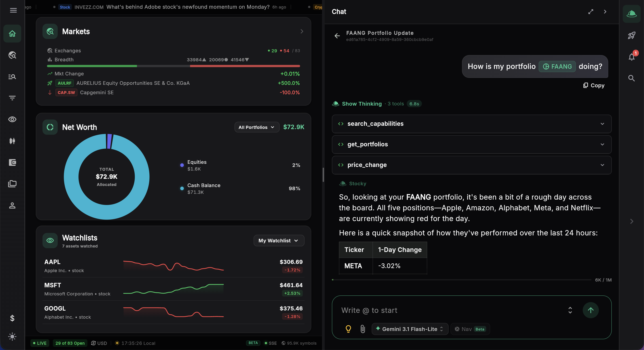Click the Watchlists card eye icon
This screenshot has width=644, height=350.
pyautogui.click(x=50, y=240)
